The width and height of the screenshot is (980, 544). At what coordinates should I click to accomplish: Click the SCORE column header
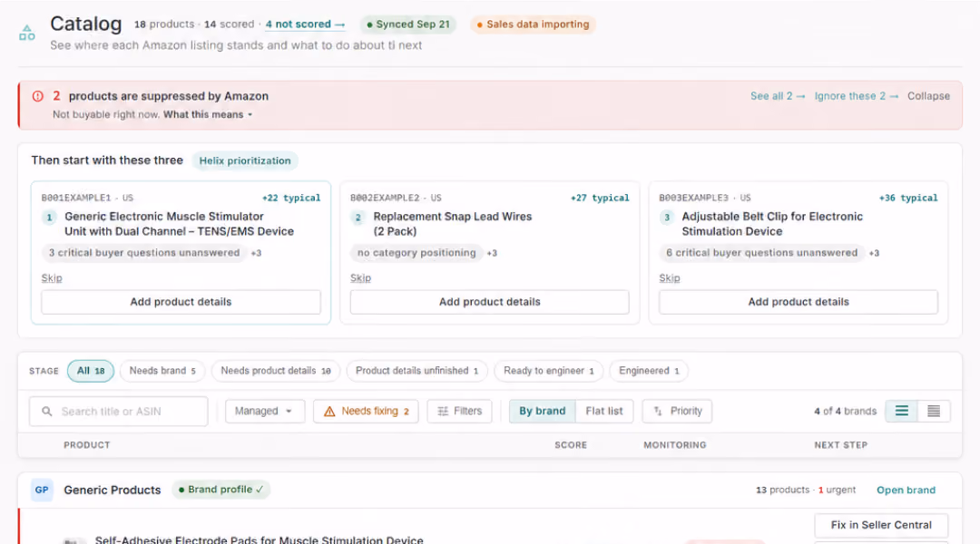(571, 445)
